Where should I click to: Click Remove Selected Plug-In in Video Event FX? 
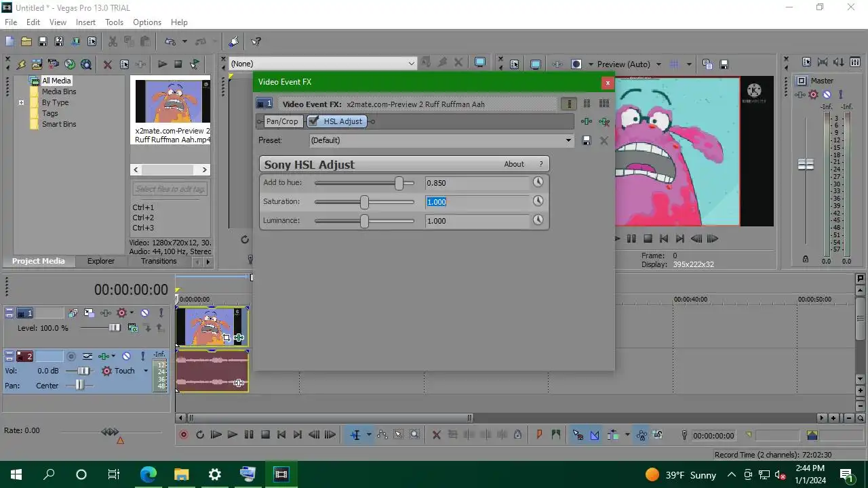click(604, 122)
